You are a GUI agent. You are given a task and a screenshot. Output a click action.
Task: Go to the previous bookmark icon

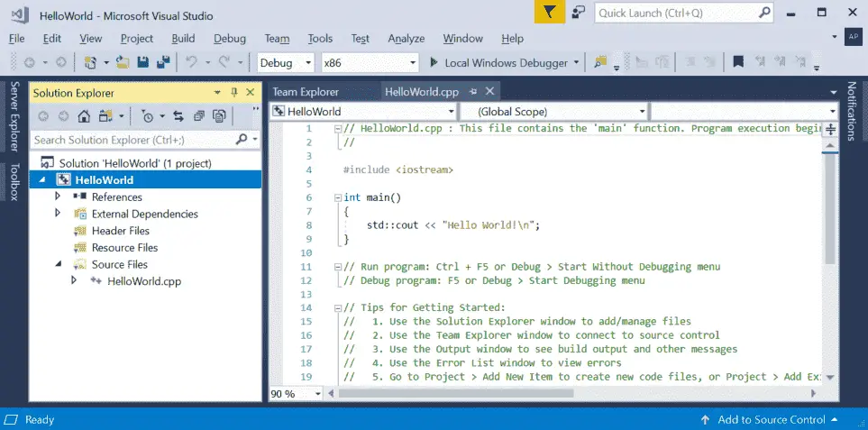[759, 62]
